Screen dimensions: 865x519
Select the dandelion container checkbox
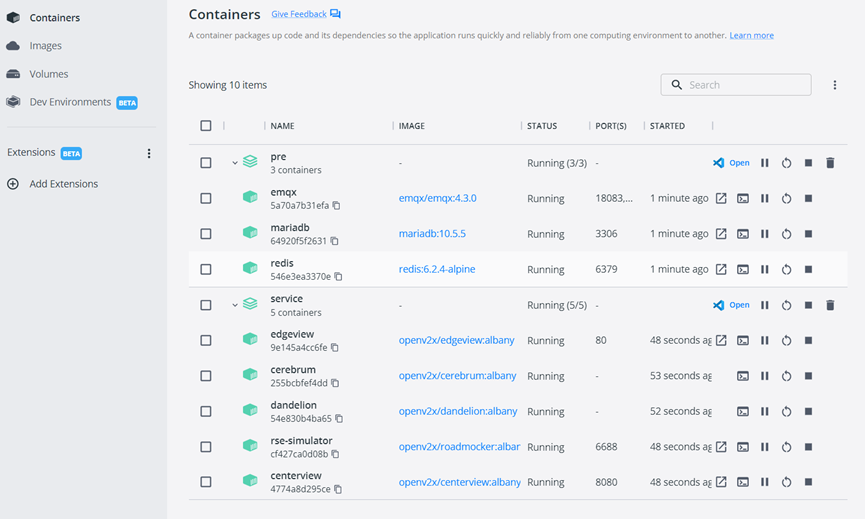pyautogui.click(x=206, y=411)
